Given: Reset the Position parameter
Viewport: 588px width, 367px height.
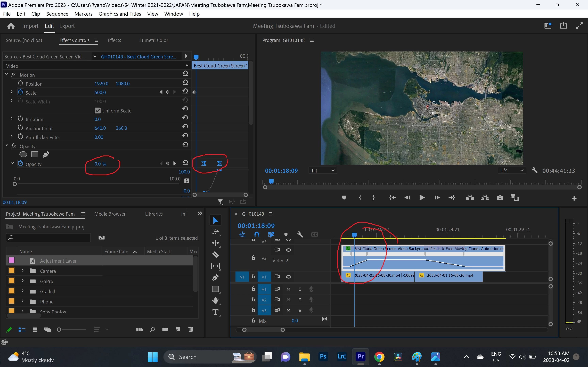Looking at the screenshot, I should [185, 83].
